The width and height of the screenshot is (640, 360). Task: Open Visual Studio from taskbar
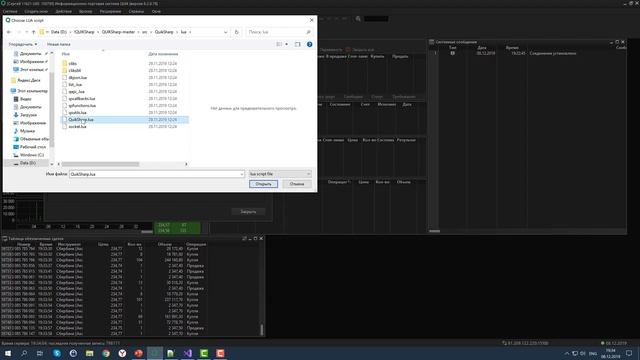point(187,353)
